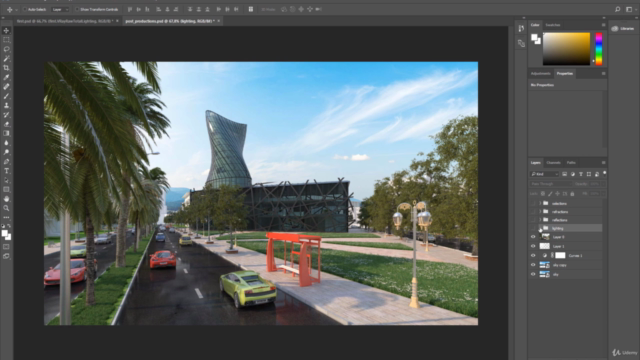The height and width of the screenshot is (360, 640).
Task: Select the Dodge tool
Action: 6,152
